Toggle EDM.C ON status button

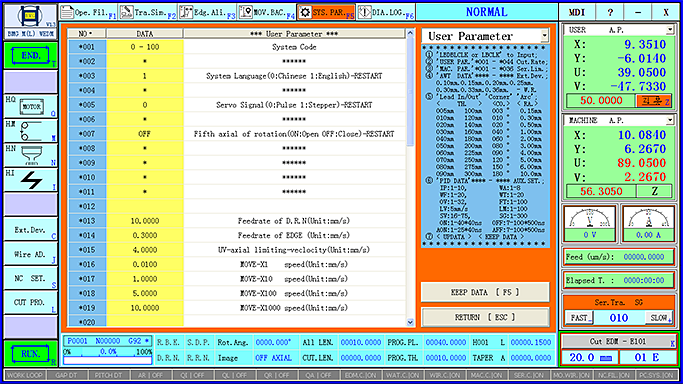tap(361, 375)
